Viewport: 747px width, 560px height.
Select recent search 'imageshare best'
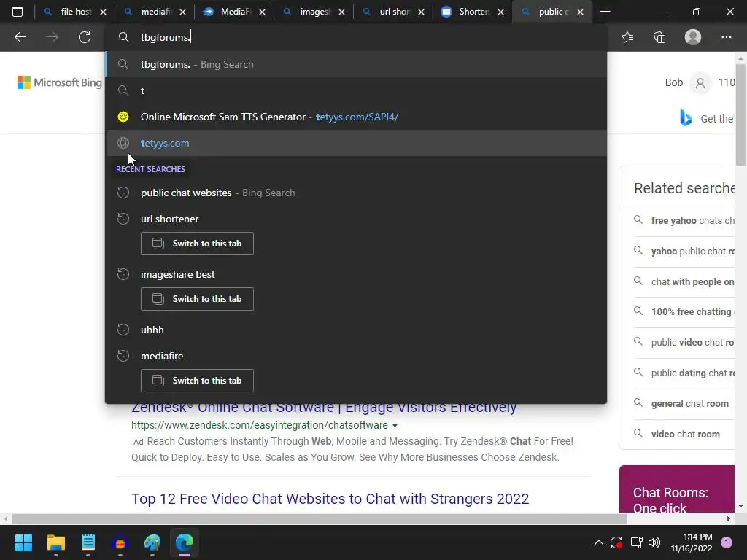(x=356, y=274)
